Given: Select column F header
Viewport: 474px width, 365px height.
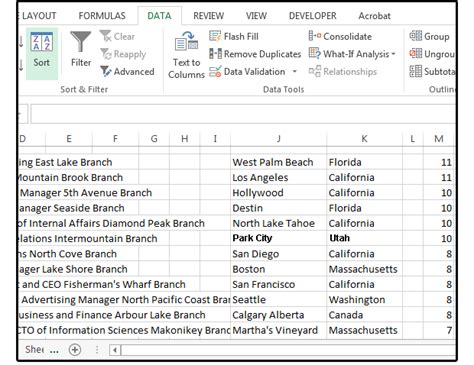Looking at the screenshot, I should (x=115, y=139).
